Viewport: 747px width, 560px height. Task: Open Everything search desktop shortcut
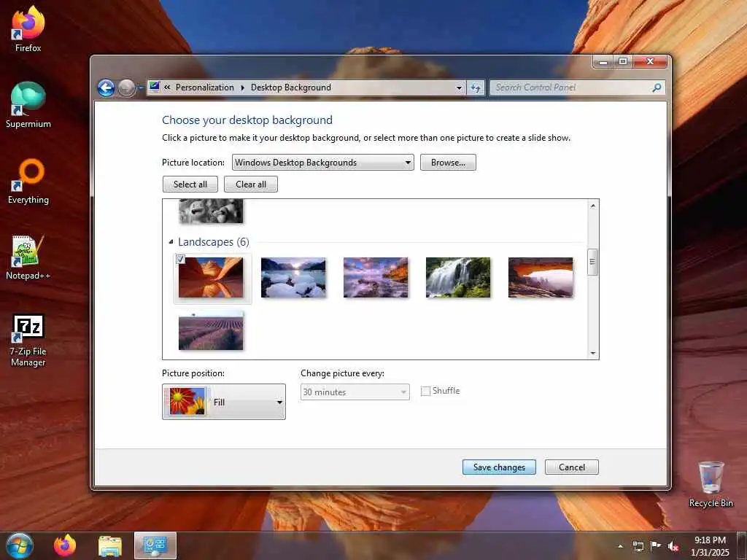28,181
